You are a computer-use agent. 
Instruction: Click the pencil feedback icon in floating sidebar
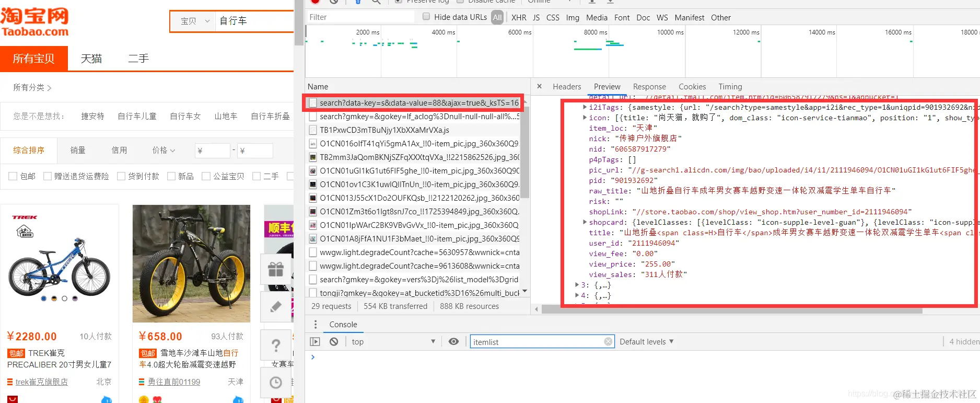(x=276, y=307)
